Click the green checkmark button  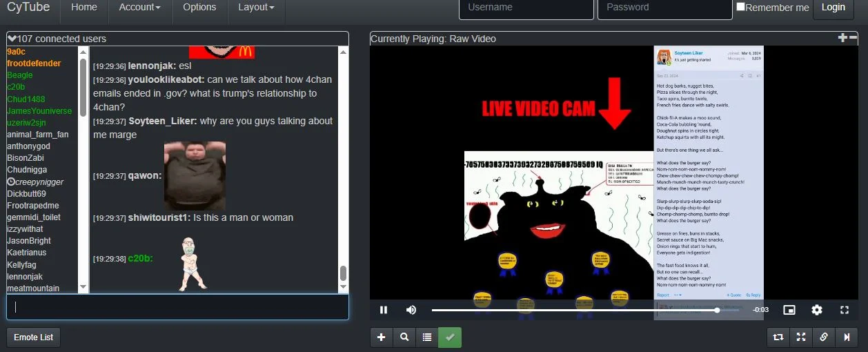[450, 338]
